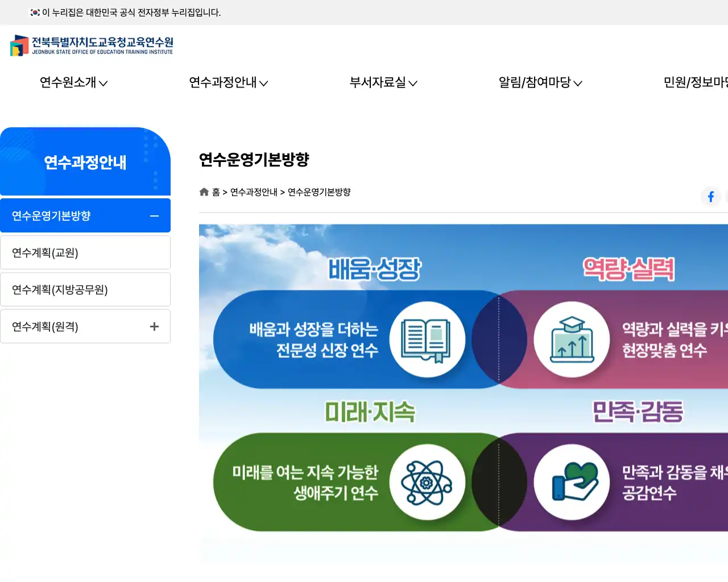The height and width of the screenshot is (582, 728).
Task: Click the hand holding heart icon
Action: [572, 483]
